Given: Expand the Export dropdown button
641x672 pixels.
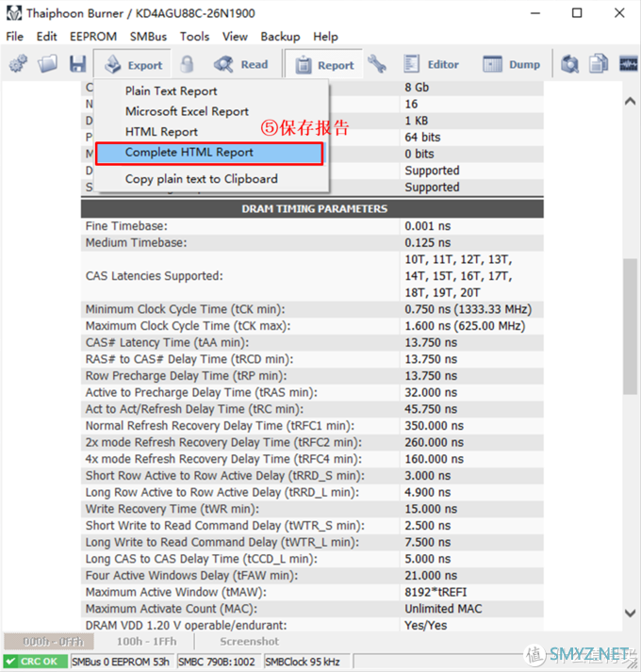Looking at the screenshot, I should pyautogui.click(x=133, y=64).
